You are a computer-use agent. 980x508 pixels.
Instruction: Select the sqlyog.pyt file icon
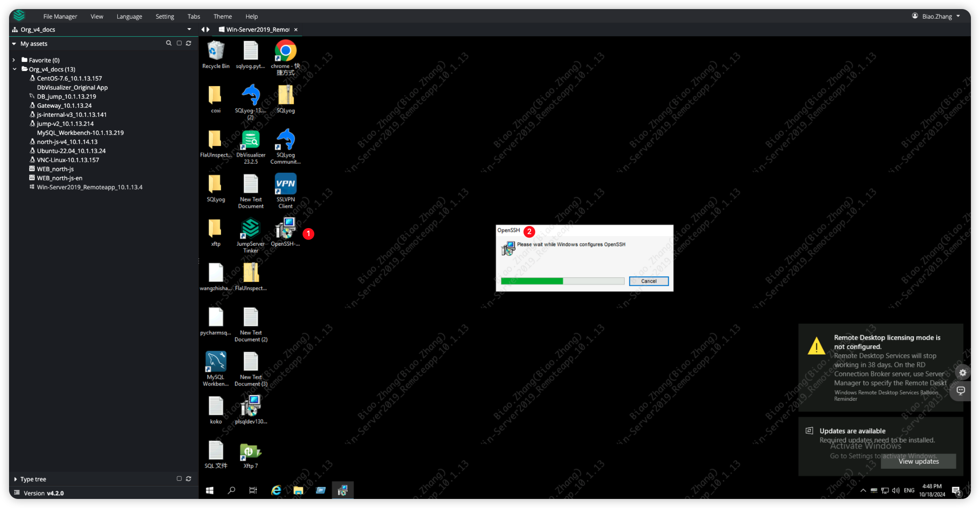click(x=251, y=54)
